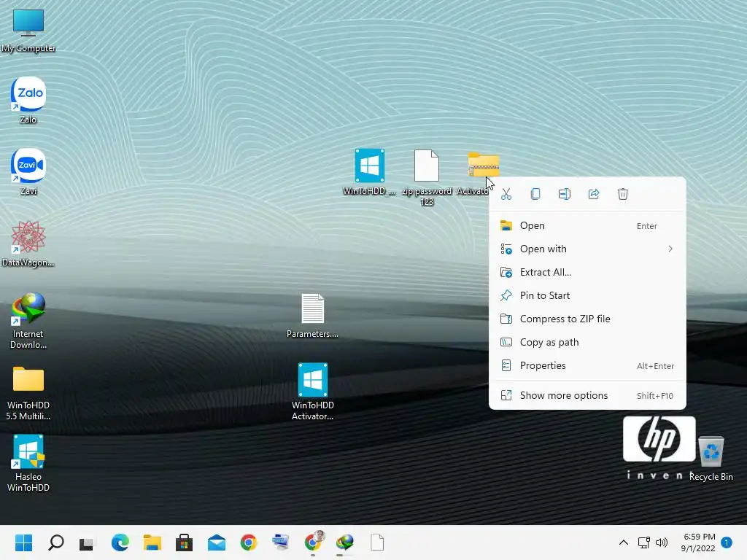Open the computer-with-keyboard taskbar app

pos(281,542)
